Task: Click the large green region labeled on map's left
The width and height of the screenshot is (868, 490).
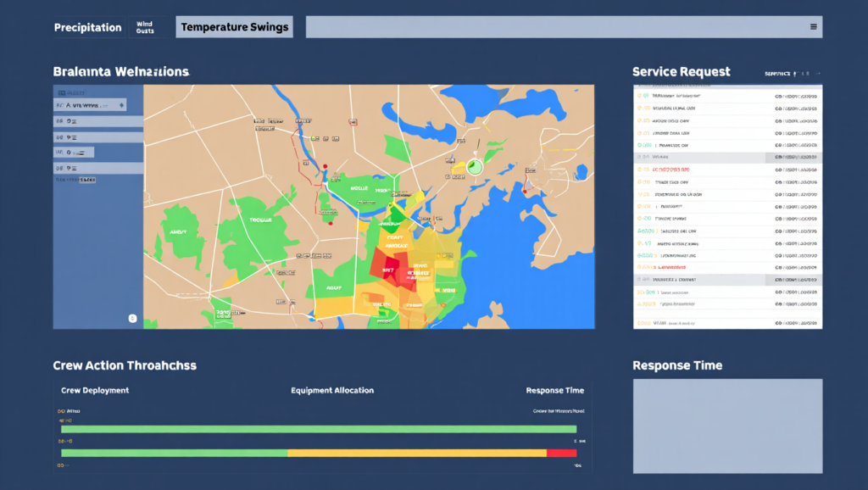Action: [259, 222]
